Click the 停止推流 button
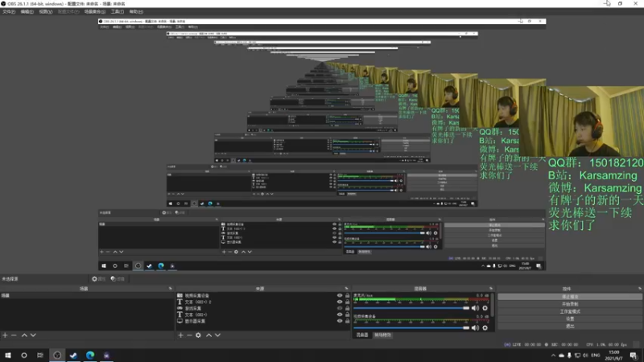The image size is (644, 362). 570,297
